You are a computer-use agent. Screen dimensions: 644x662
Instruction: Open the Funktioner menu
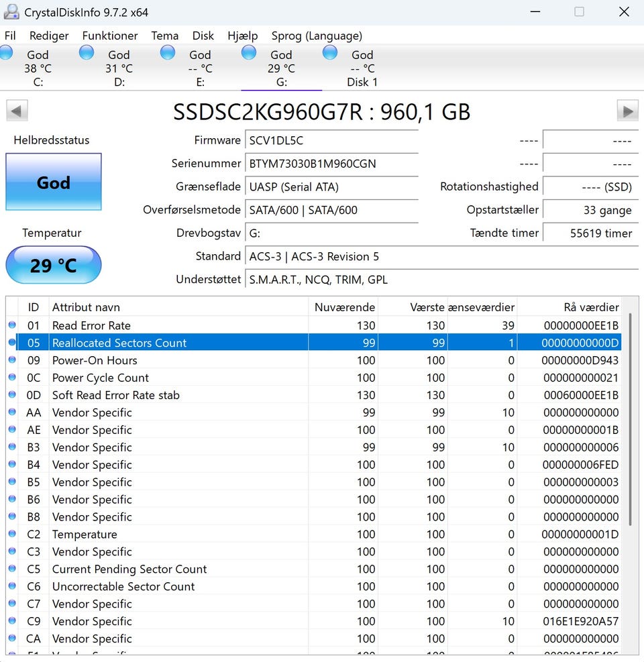(x=110, y=36)
